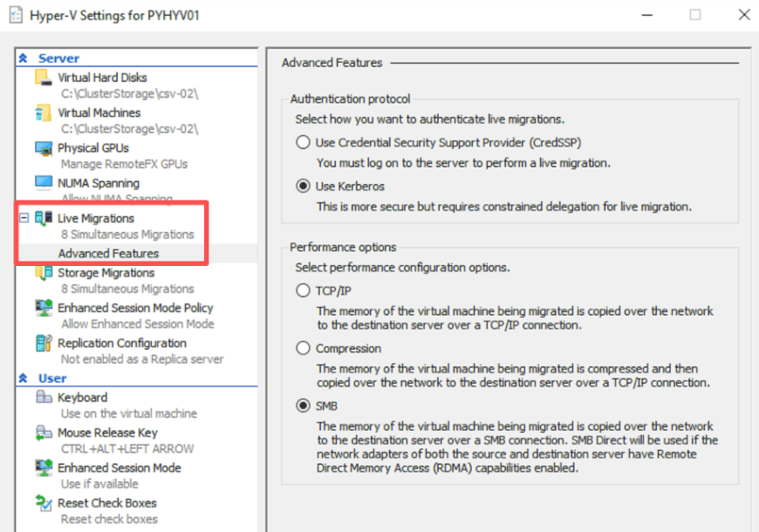Select the Use Kerberos radio button
Screen dimensions: 759x532
(303, 187)
